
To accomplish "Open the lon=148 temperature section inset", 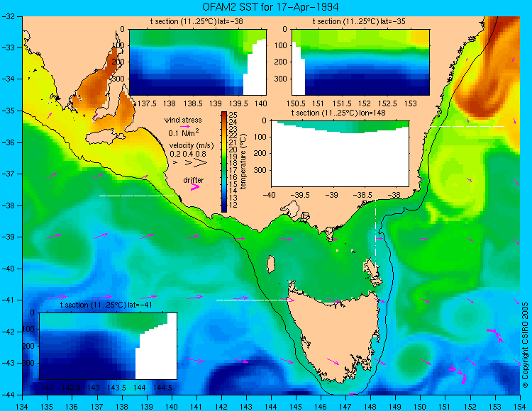I will pyautogui.click(x=340, y=154).
